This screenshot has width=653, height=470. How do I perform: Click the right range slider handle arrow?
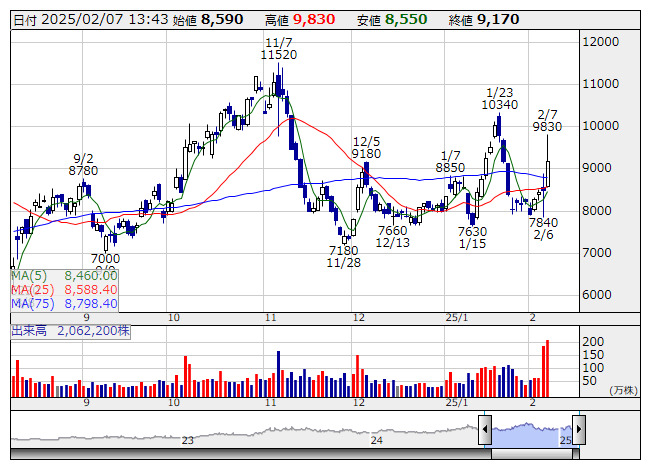[x=579, y=429]
